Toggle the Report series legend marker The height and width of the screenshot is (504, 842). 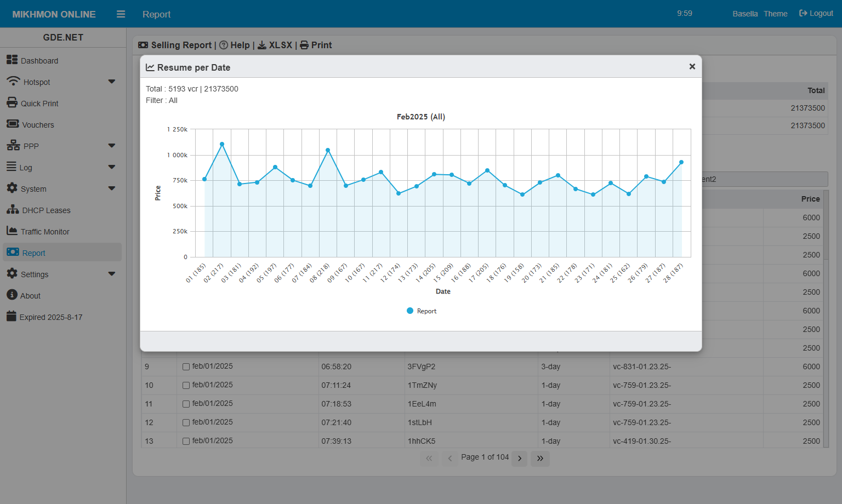point(410,311)
